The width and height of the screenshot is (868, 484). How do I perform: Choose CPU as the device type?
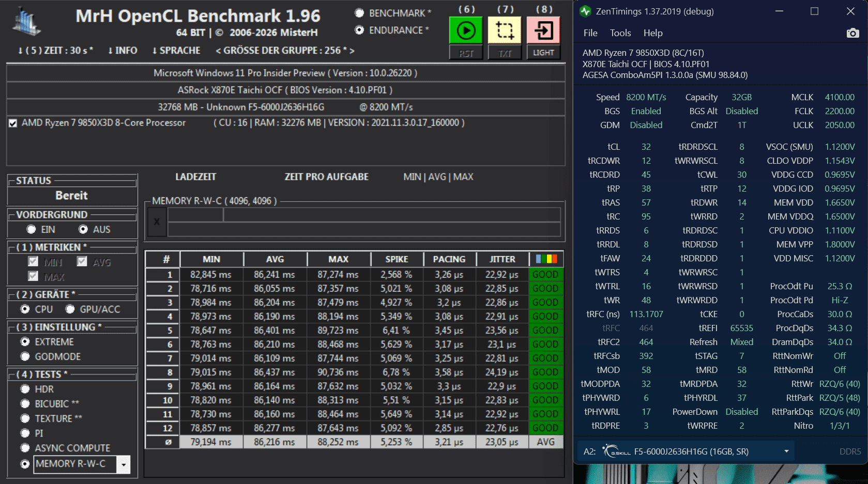[25, 309]
